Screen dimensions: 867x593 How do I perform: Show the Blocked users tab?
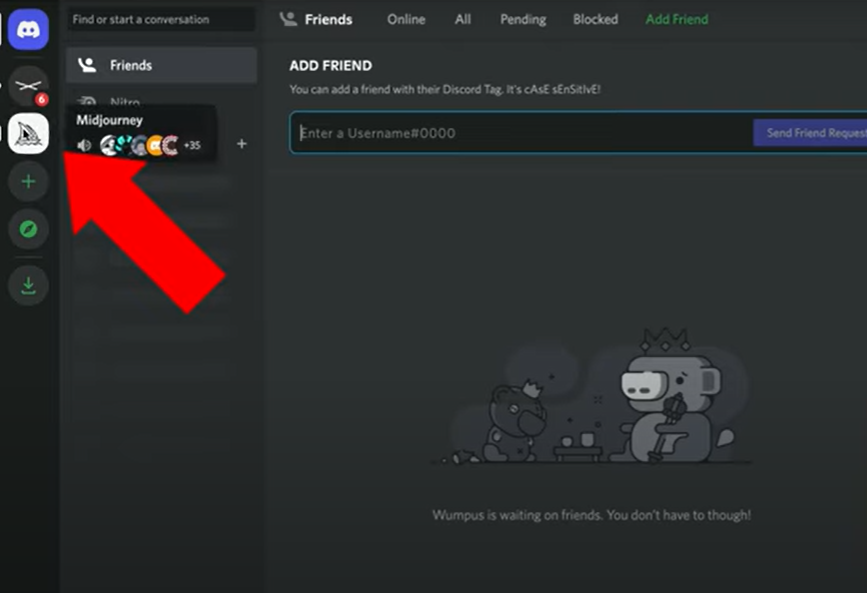click(595, 19)
